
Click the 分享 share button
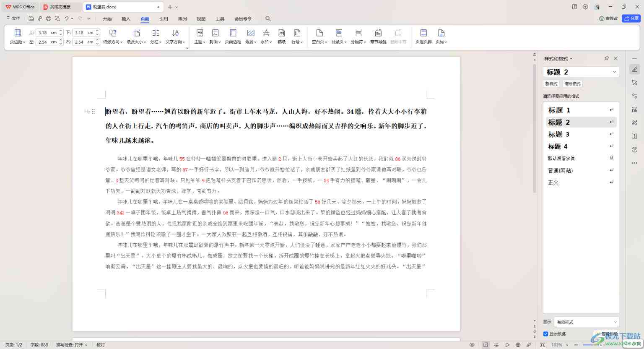pyautogui.click(x=631, y=18)
